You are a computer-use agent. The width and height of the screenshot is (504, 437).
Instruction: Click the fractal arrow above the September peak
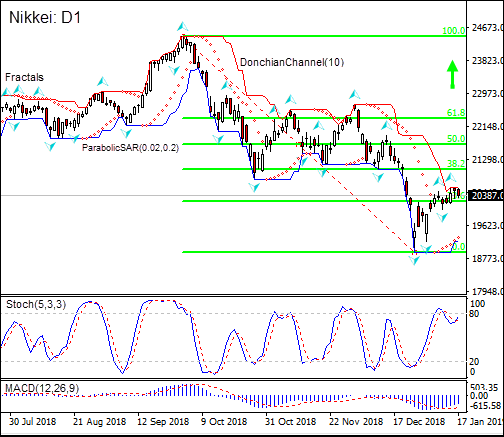(182, 26)
